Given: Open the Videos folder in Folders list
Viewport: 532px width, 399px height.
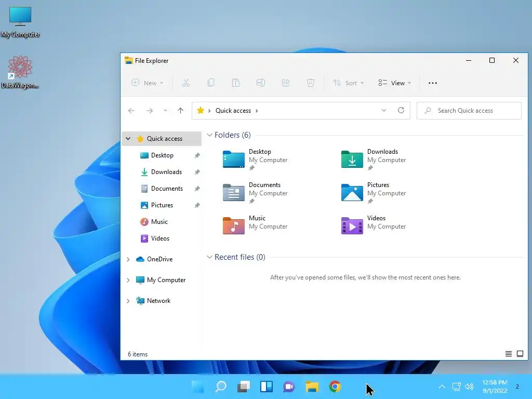Looking at the screenshot, I should click(373, 224).
